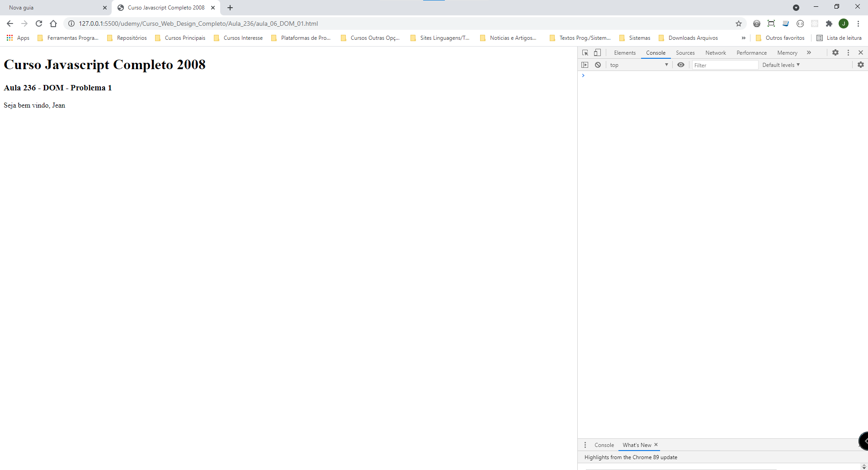The height and width of the screenshot is (470, 868).
Task: Close the Nova guia tab
Action: (x=105, y=8)
